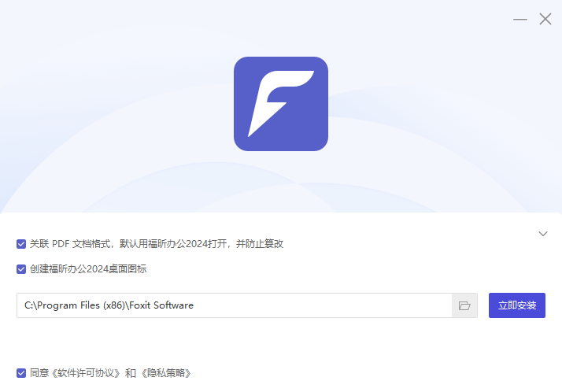Open the 《隐私策略》 link

pyautogui.click(x=165, y=373)
